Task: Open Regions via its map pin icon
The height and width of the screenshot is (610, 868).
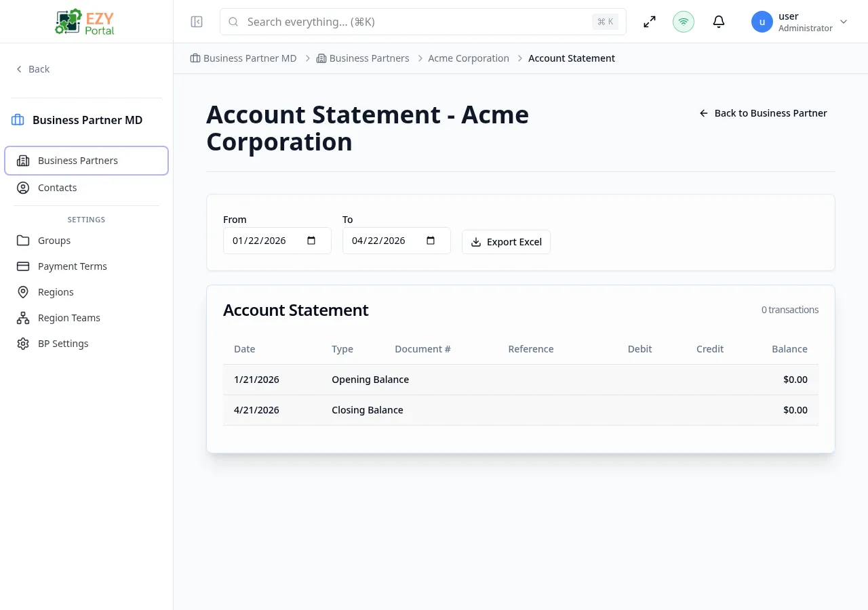Action: (x=24, y=292)
